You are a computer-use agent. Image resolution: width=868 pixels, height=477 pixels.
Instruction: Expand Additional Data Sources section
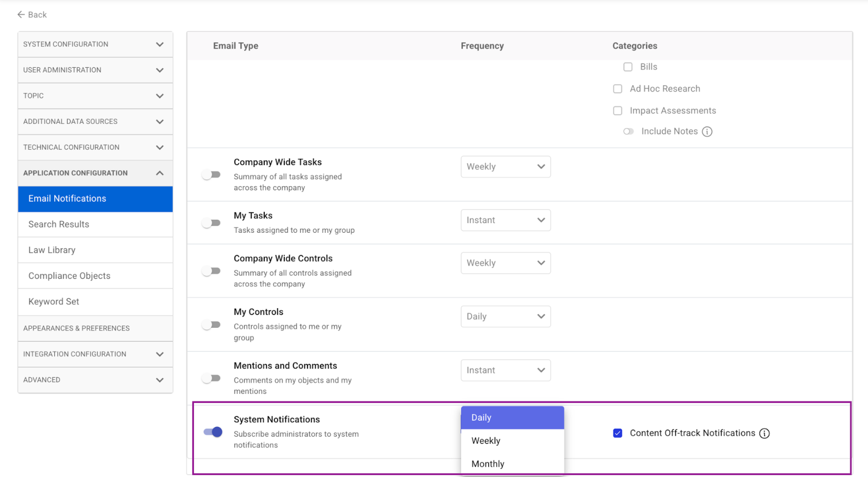95,122
